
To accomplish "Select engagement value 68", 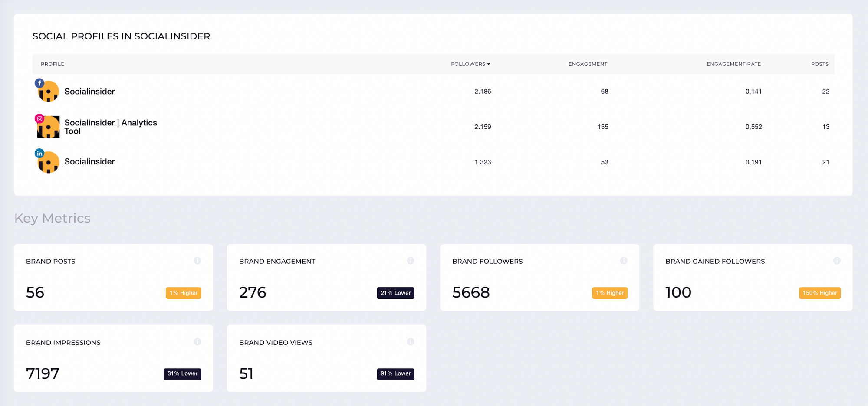I will (x=605, y=92).
